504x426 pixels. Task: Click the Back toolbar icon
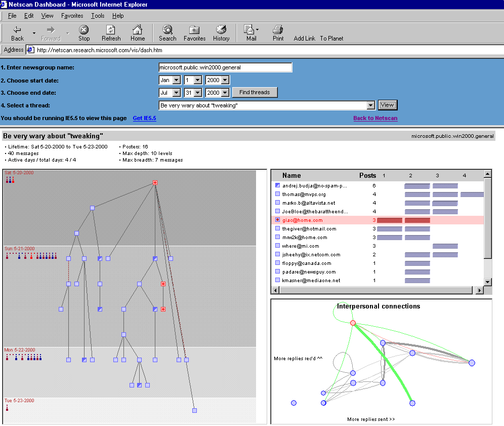coord(17,30)
